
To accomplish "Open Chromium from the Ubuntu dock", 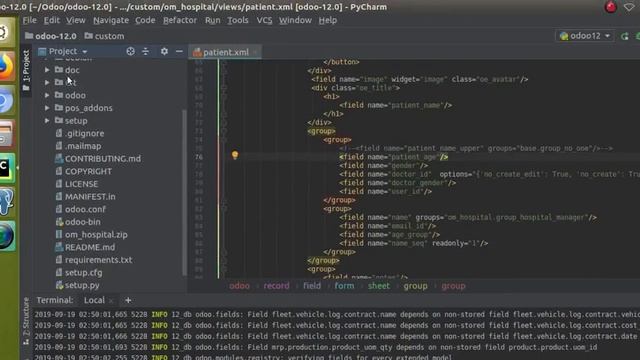I will (6, 101).
